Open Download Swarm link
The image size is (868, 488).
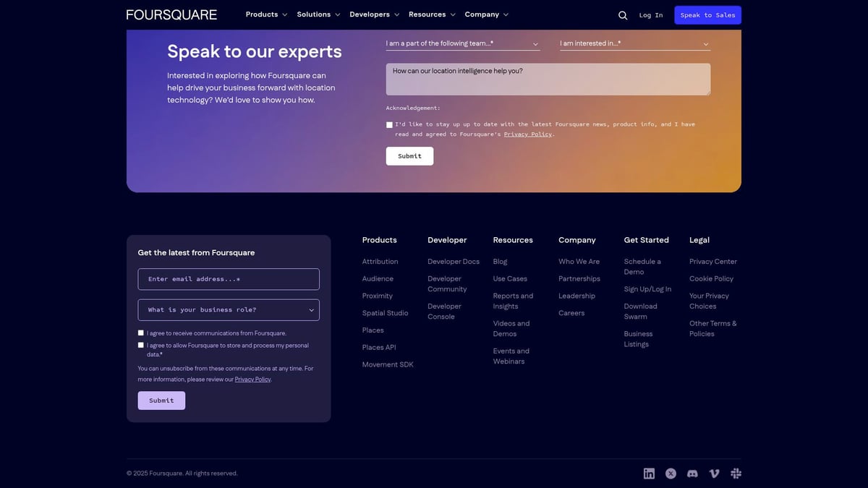[641, 312]
